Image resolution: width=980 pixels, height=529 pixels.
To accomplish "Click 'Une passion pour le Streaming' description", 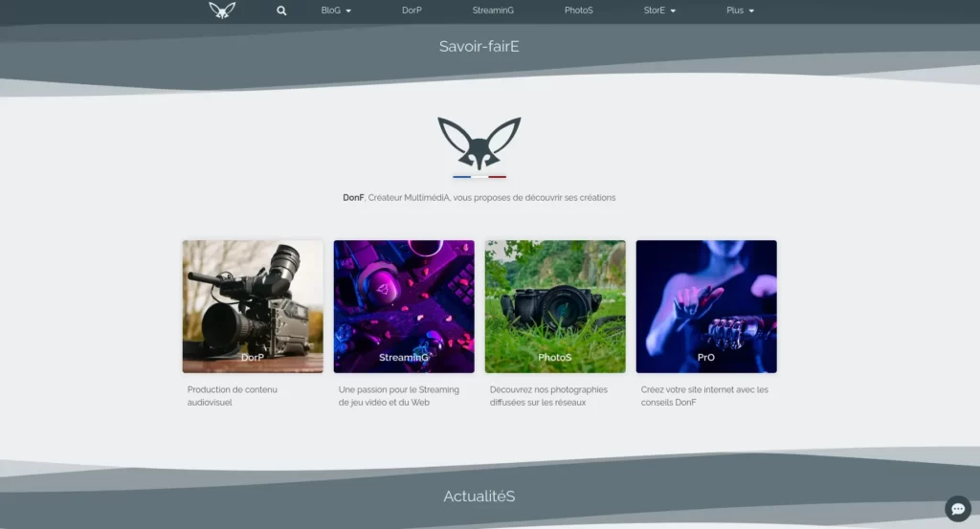I will (399, 396).
